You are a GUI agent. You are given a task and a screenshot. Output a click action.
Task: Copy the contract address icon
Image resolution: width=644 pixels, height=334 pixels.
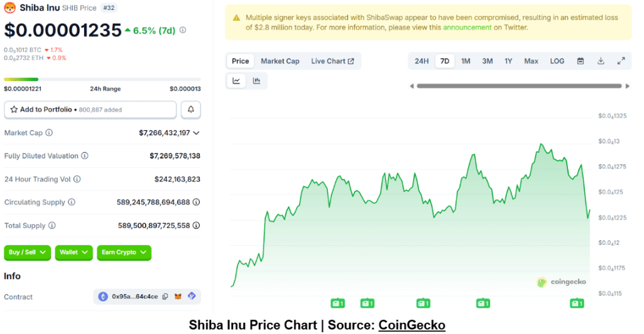pyautogui.click(x=165, y=297)
